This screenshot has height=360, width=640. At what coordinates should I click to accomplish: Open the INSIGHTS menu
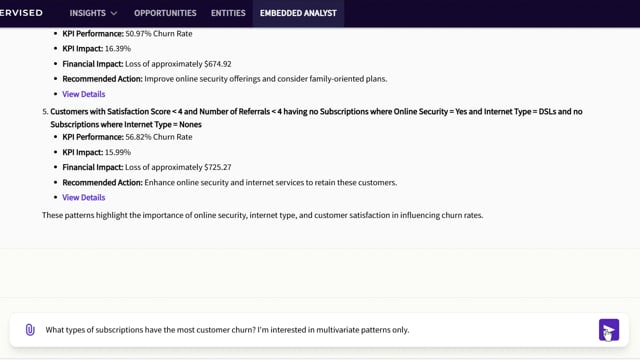tap(93, 13)
